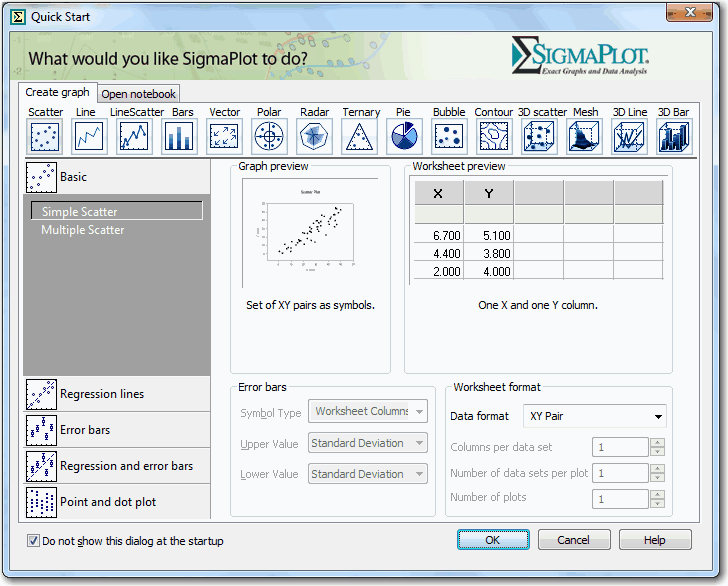The image size is (728, 586).
Task: Switch to the Open notebook tab
Action: [x=138, y=94]
